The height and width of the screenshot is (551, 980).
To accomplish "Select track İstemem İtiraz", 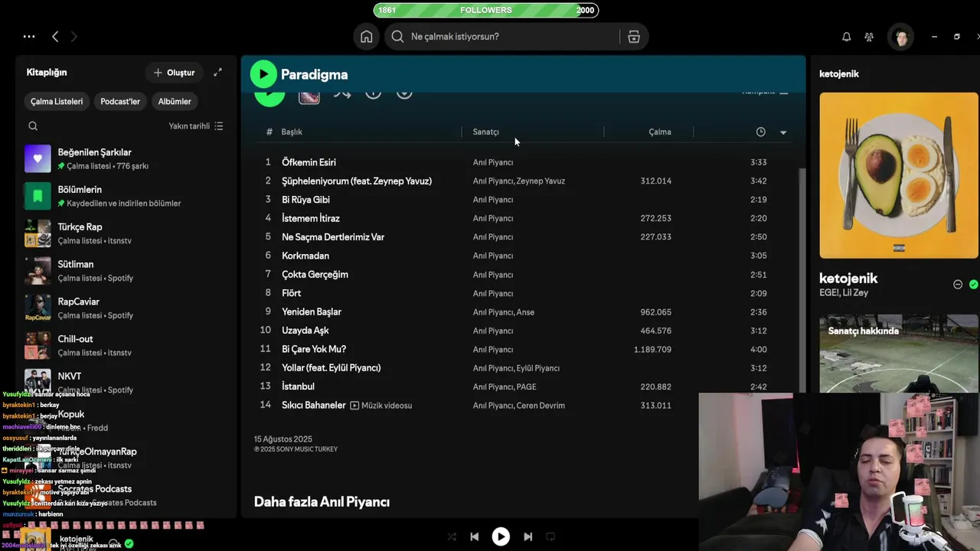I will pos(311,219).
